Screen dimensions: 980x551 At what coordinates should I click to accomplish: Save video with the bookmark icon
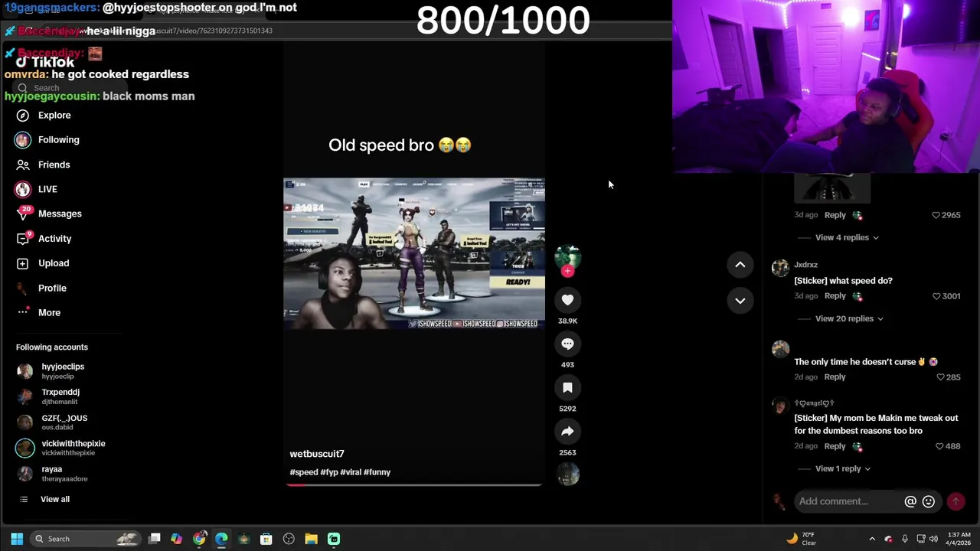567,388
